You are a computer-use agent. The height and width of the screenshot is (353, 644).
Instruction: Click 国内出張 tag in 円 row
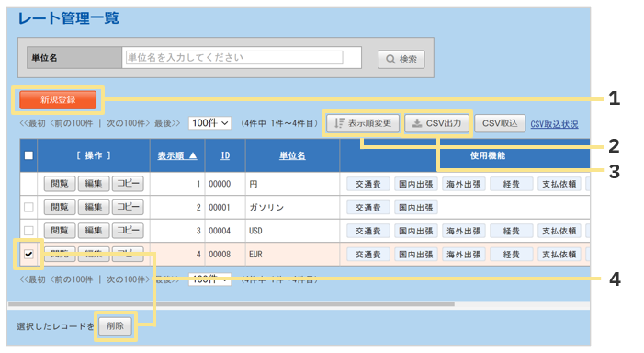pyautogui.click(x=416, y=184)
